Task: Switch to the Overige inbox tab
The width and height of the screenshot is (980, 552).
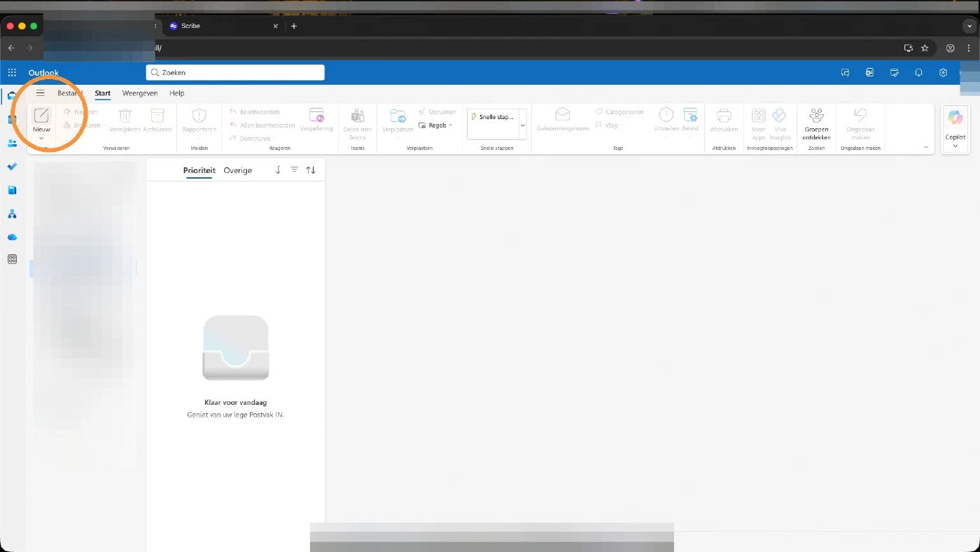Action: pos(238,170)
